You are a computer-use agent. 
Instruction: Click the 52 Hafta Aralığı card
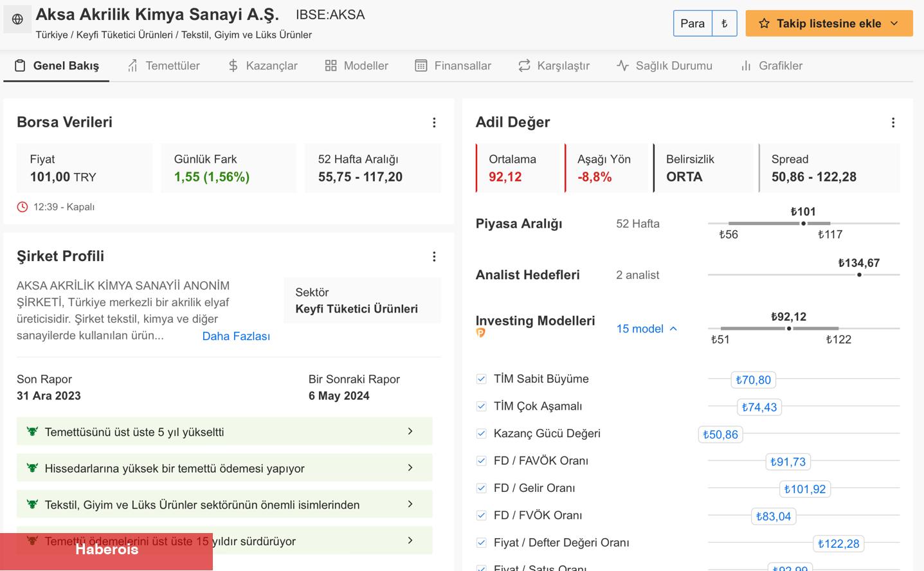pos(373,168)
